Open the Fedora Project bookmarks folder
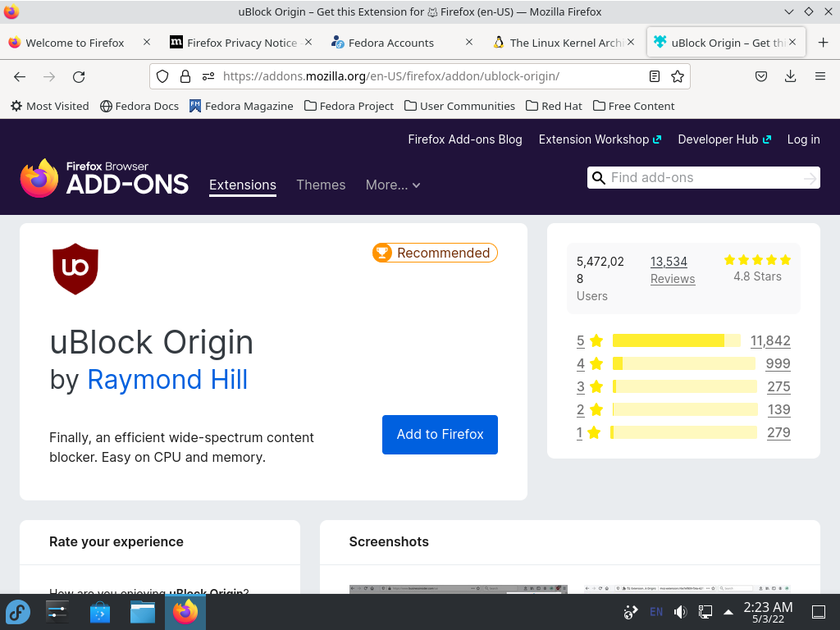840x630 pixels. point(349,106)
